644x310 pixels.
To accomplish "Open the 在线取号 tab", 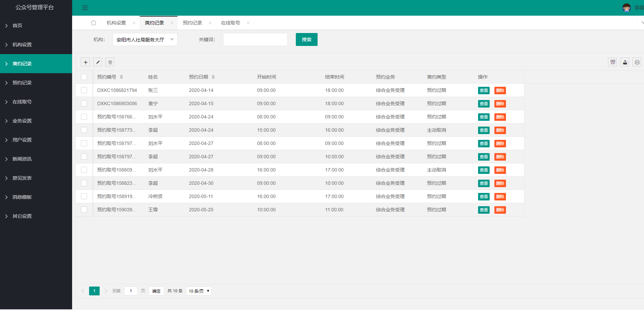I will (231, 23).
